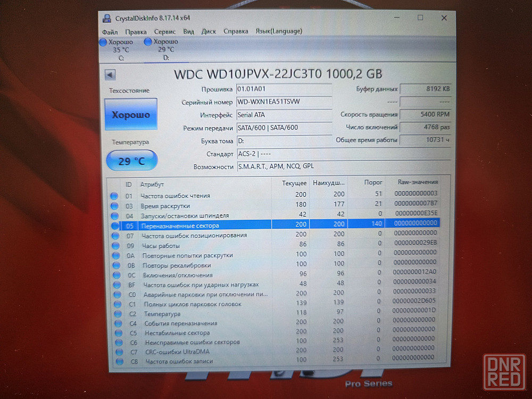This screenshot has width=532, height=399.
Task: Click status icon for Повторные попытки раскрутки
Action: (116, 255)
